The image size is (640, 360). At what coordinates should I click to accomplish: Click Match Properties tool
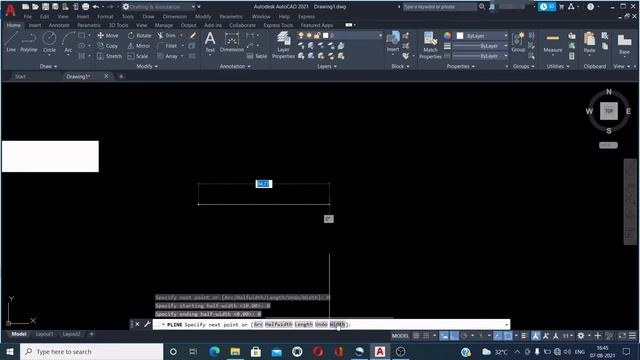pos(430,45)
